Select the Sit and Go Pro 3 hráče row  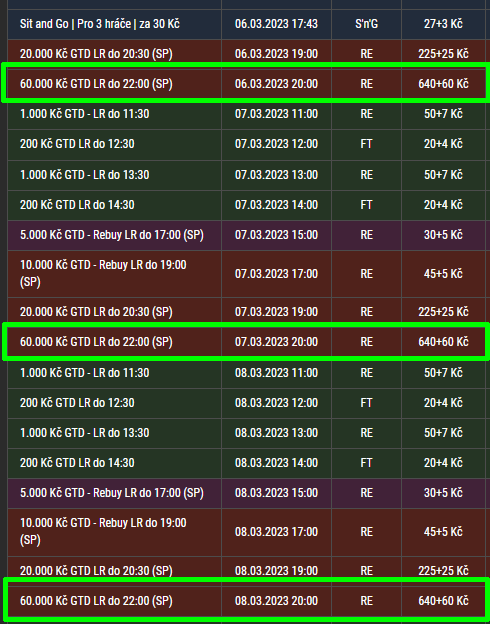[247, 24]
